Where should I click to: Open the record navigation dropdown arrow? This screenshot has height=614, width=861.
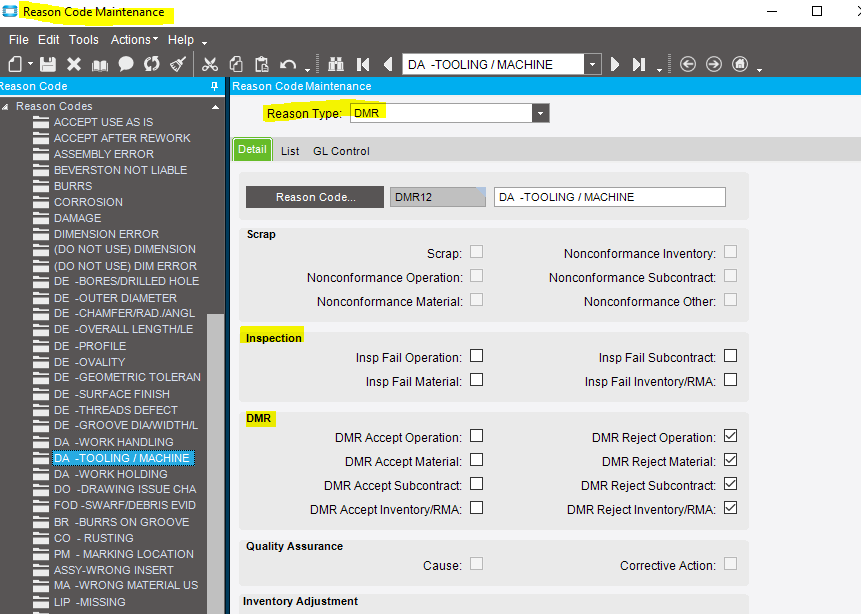click(x=592, y=65)
